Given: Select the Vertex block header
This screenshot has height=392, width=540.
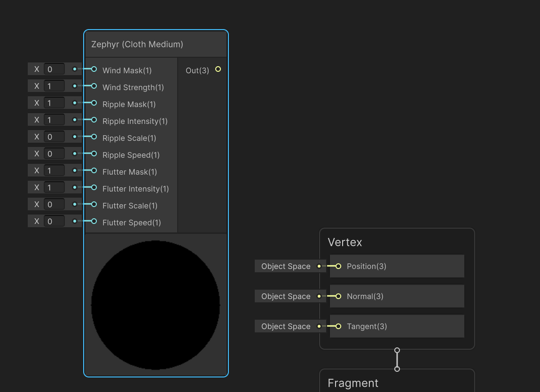Looking at the screenshot, I should tap(345, 242).
